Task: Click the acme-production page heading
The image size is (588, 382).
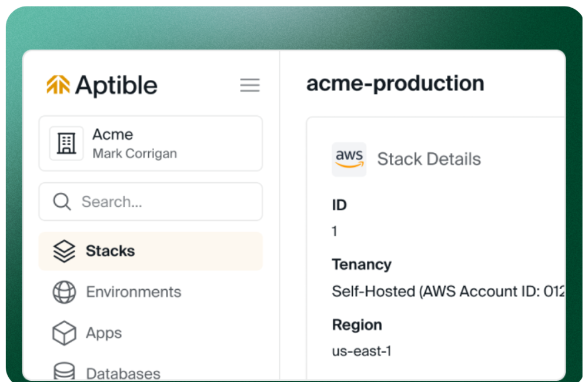Action: click(x=395, y=83)
